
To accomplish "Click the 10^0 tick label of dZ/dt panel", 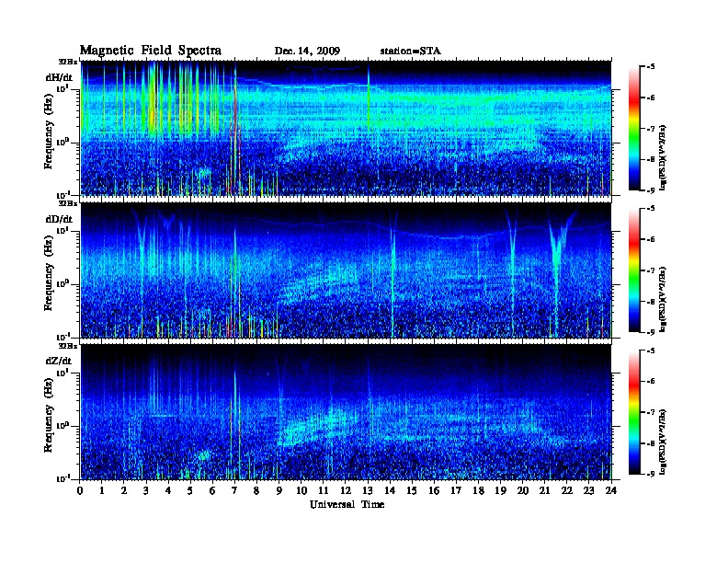I will click(x=62, y=426).
